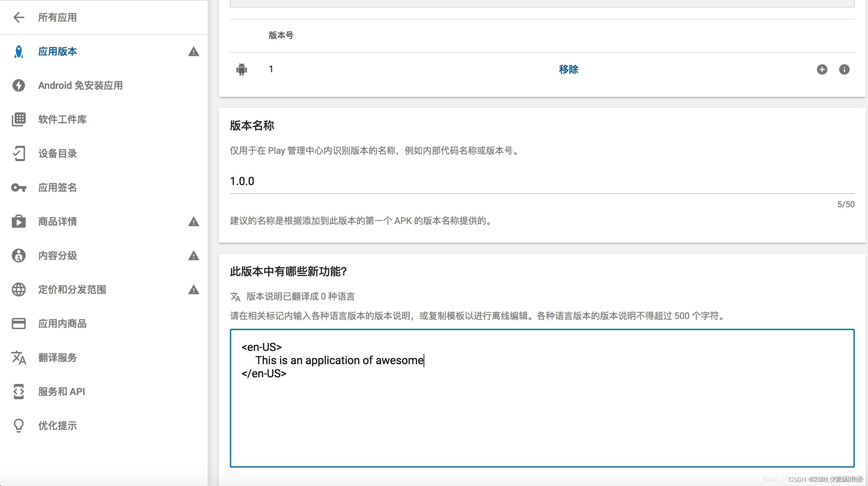Click warning triangle beside 应用版本

coord(194,52)
